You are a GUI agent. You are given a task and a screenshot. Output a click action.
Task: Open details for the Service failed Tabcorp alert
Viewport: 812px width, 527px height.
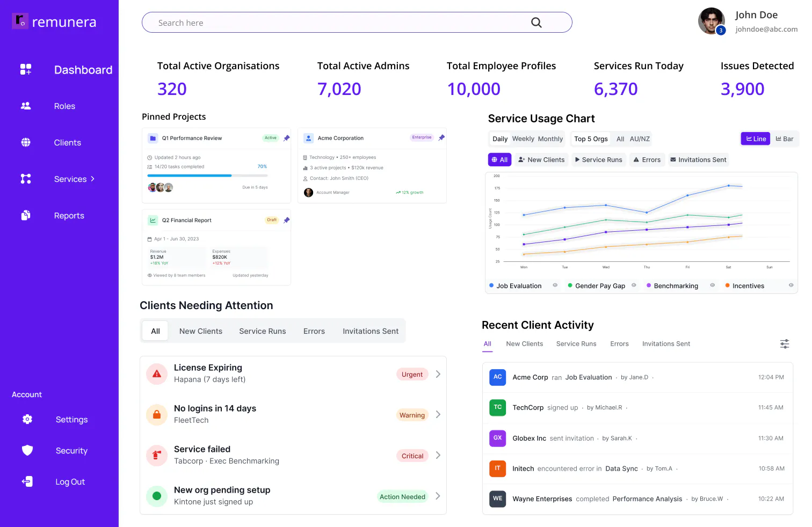tap(438, 455)
